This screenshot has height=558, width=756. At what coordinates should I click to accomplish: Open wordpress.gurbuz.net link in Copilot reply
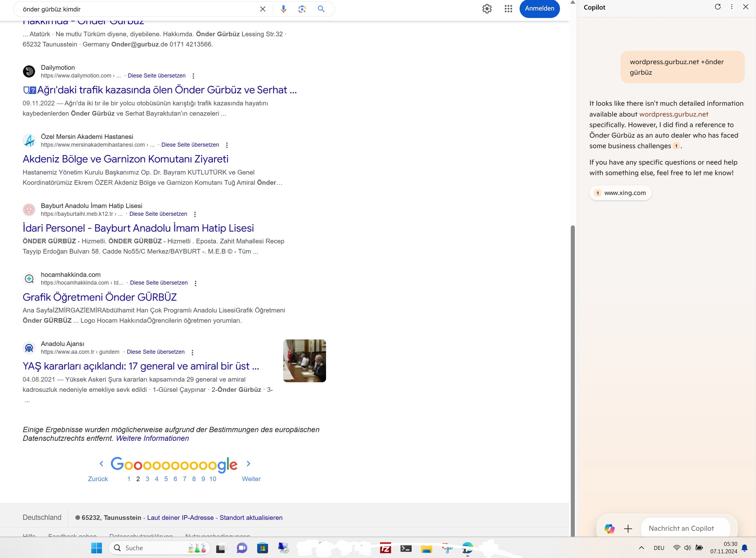coord(673,114)
